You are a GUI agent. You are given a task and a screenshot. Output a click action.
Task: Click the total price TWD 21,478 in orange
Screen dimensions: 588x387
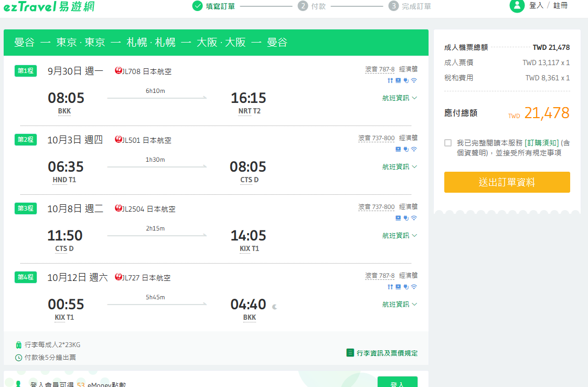tap(539, 113)
